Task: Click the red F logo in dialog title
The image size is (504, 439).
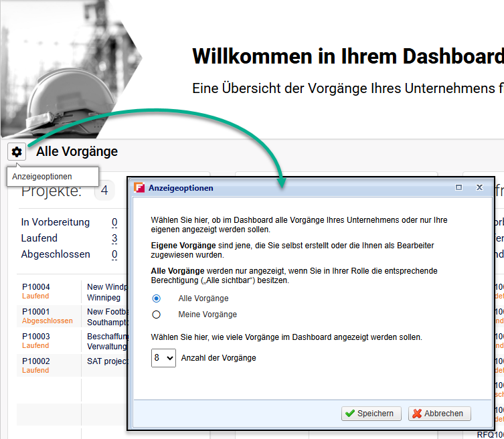Action: 139,188
